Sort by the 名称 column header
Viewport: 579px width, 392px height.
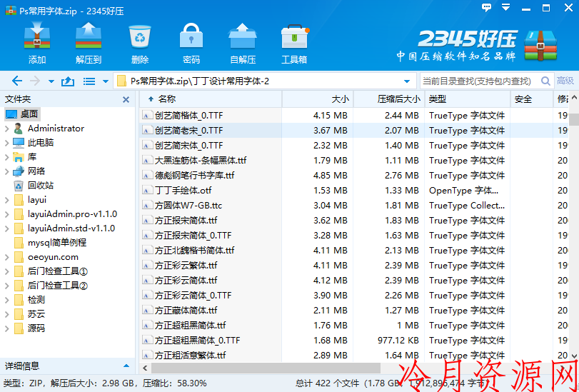coord(211,99)
